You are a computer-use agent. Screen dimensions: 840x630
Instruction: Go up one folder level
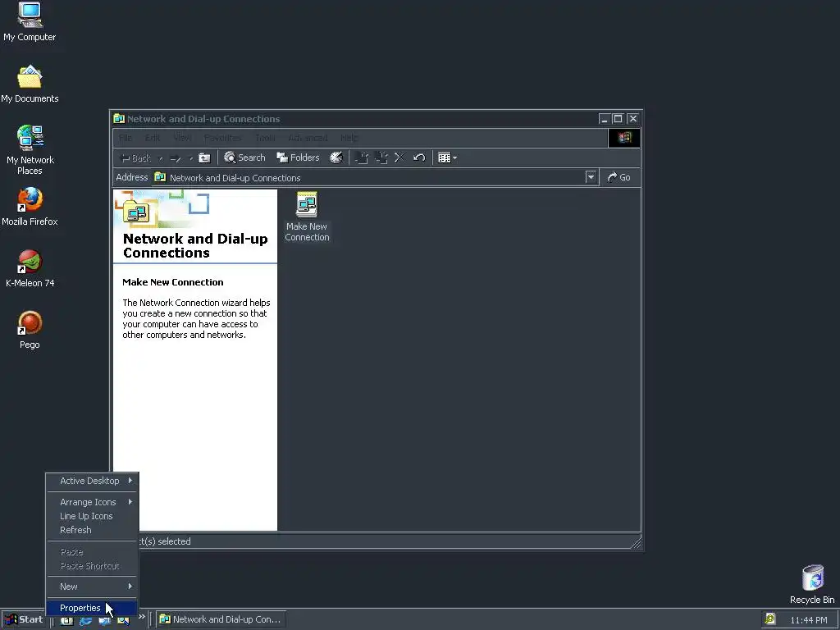[204, 158]
